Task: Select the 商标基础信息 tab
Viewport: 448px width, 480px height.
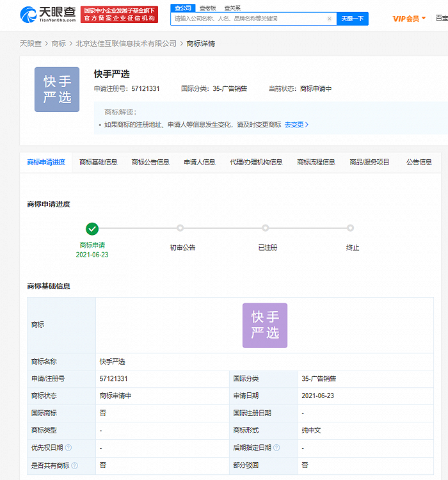Action: click(x=99, y=163)
